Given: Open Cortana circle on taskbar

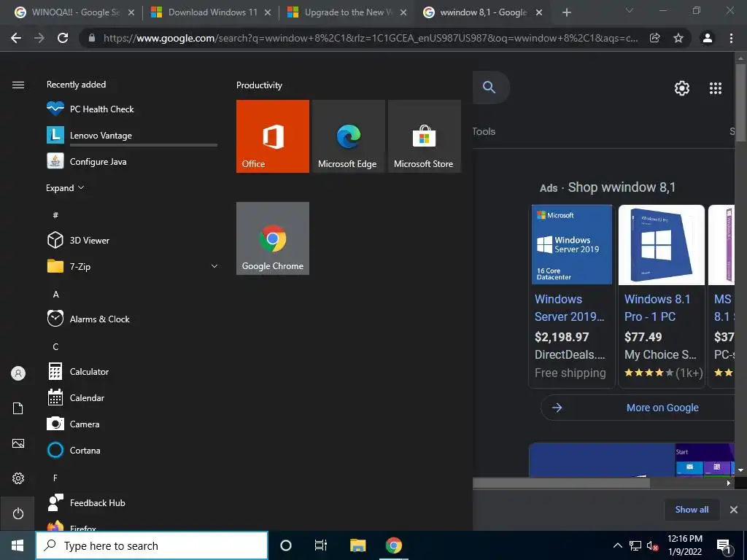Looking at the screenshot, I should pyautogui.click(x=286, y=545).
